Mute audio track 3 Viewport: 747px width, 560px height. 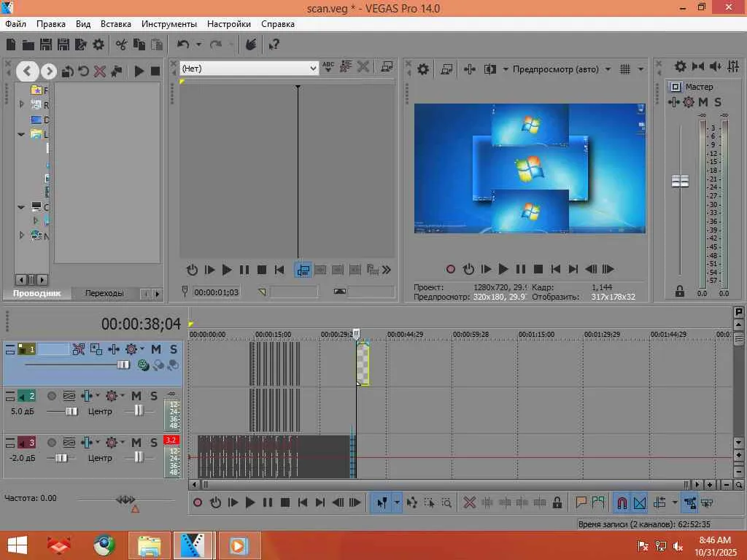click(x=136, y=443)
